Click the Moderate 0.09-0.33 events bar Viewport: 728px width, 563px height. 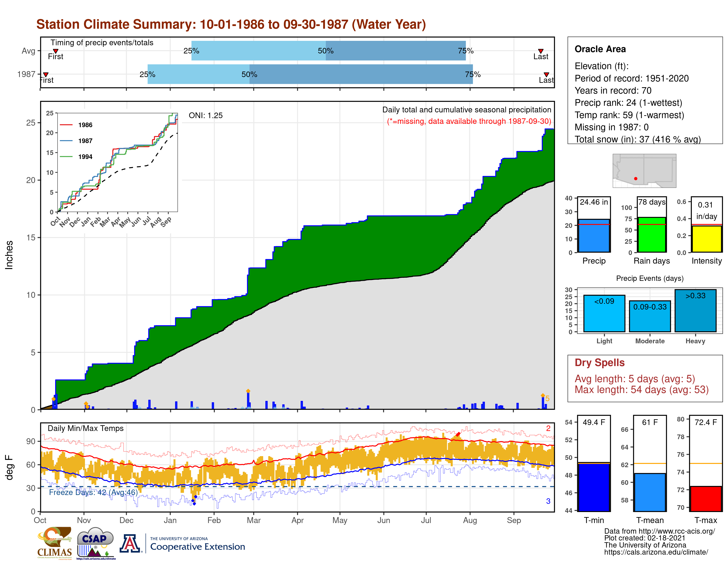[x=650, y=316]
